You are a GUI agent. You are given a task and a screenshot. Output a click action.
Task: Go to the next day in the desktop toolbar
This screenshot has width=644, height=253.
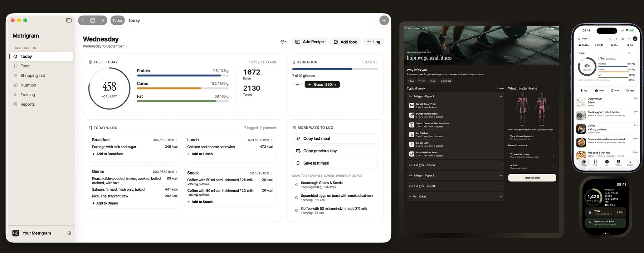point(103,20)
